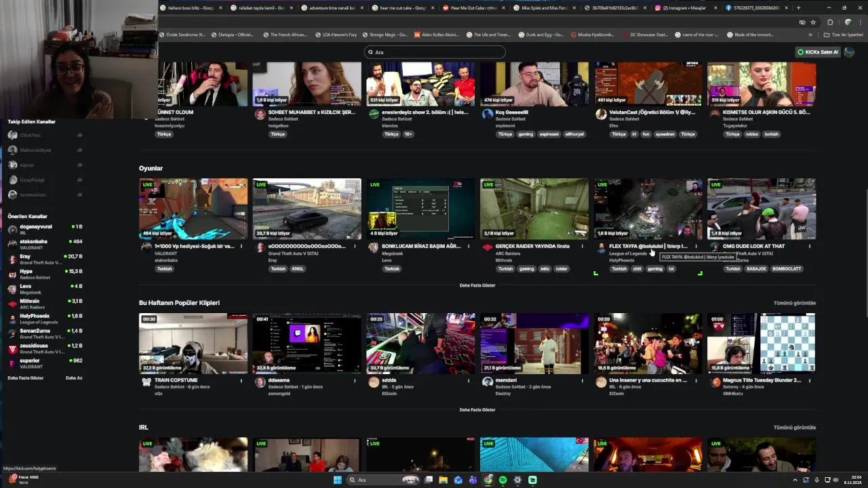Open three-dot menu for OMG DUDE LOOK AT THAT
Screen dimensions: 868x488
pos(810,246)
